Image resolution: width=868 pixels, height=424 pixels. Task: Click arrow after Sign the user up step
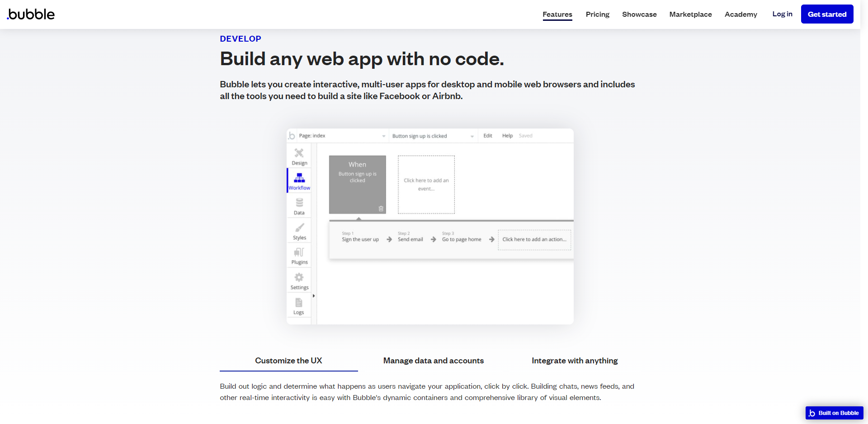tap(389, 239)
